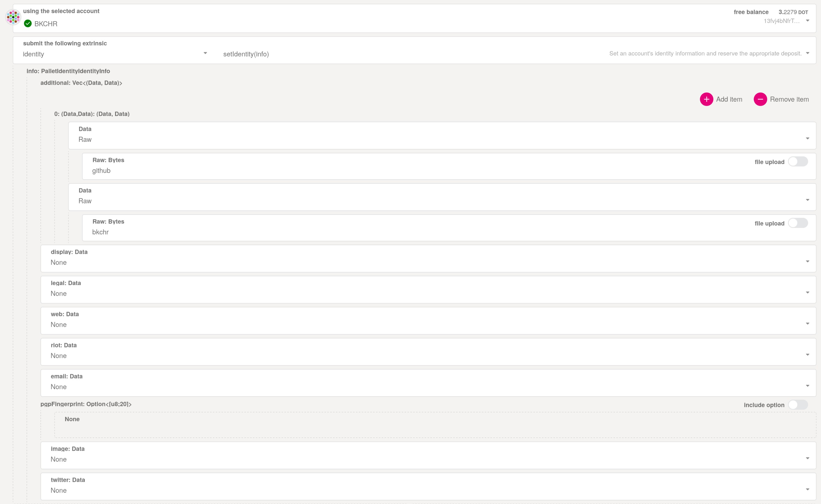Viewport: 821px width, 504px height.
Task: Open first Data type dropdown above github
Action: click(x=442, y=135)
